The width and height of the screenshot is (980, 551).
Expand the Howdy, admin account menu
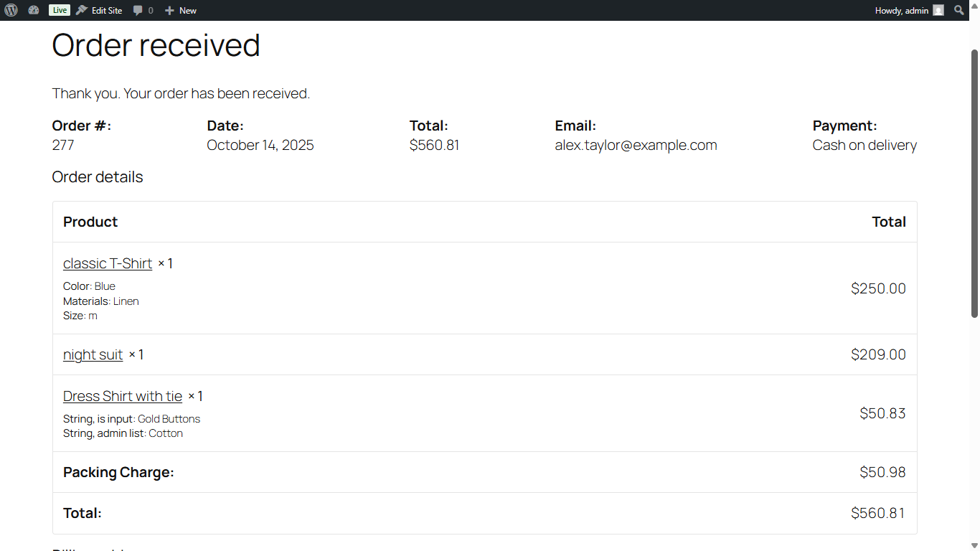pyautogui.click(x=902, y=10)
